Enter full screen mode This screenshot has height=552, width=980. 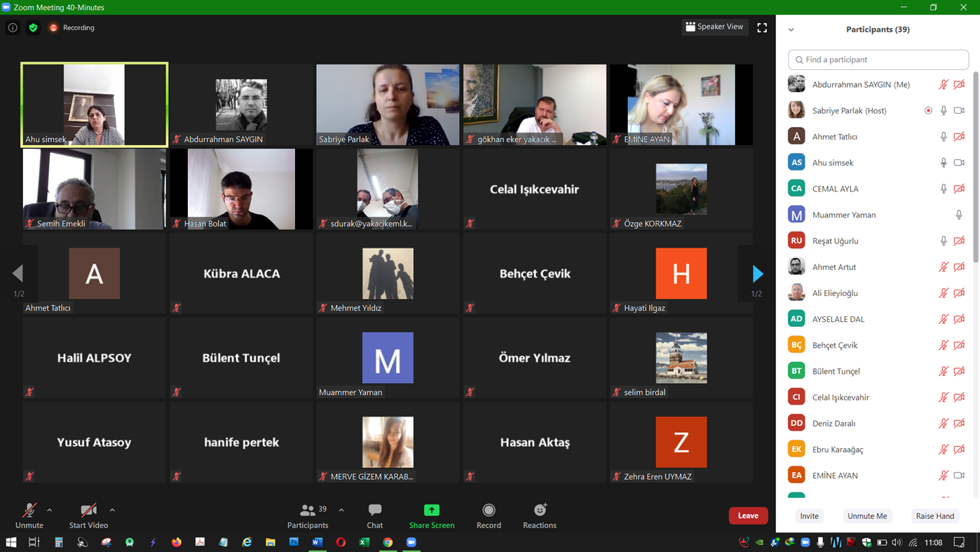click(x=762, y=27)
